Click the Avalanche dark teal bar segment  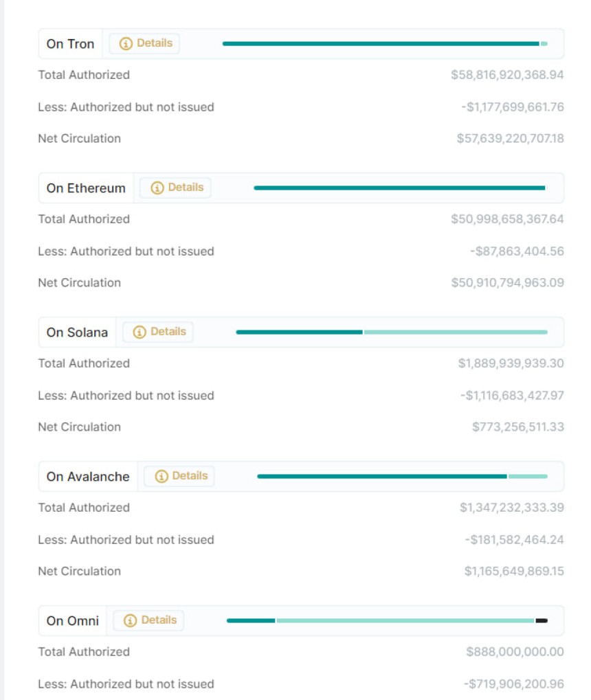381,476
